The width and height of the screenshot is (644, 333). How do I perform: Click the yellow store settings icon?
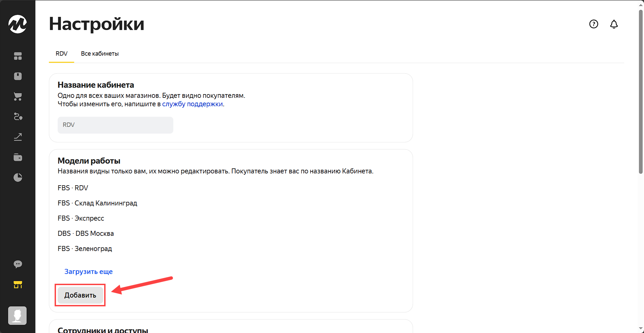pyautogui.click(x=18, y=284)
